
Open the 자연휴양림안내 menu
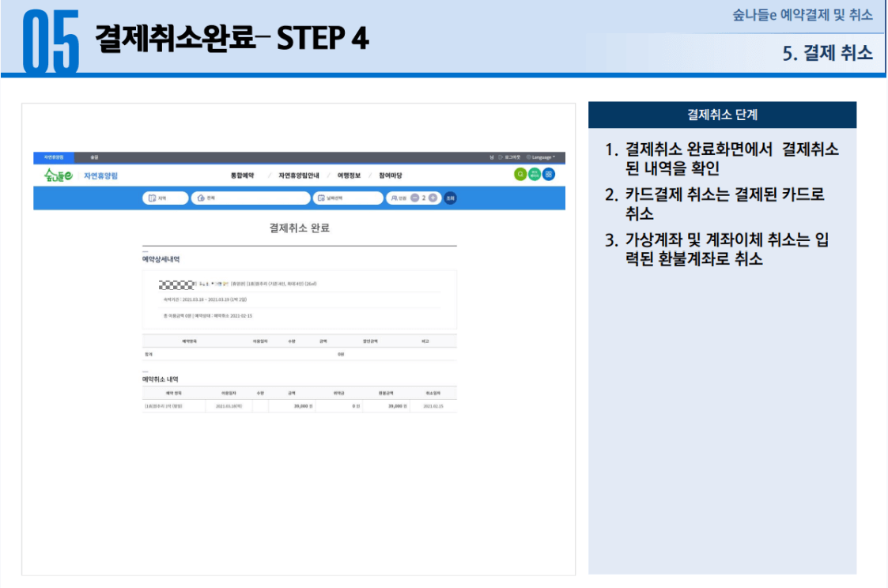click(298, 175)
